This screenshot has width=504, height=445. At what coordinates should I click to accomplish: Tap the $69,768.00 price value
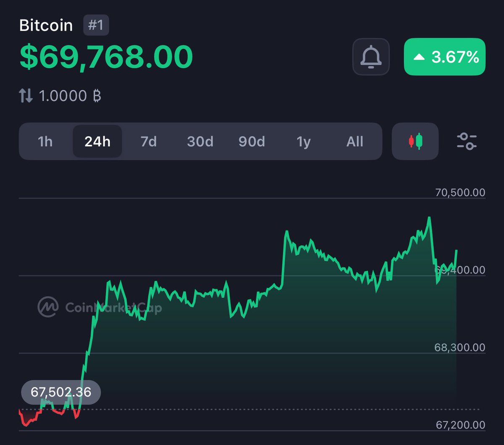point(106,57)
